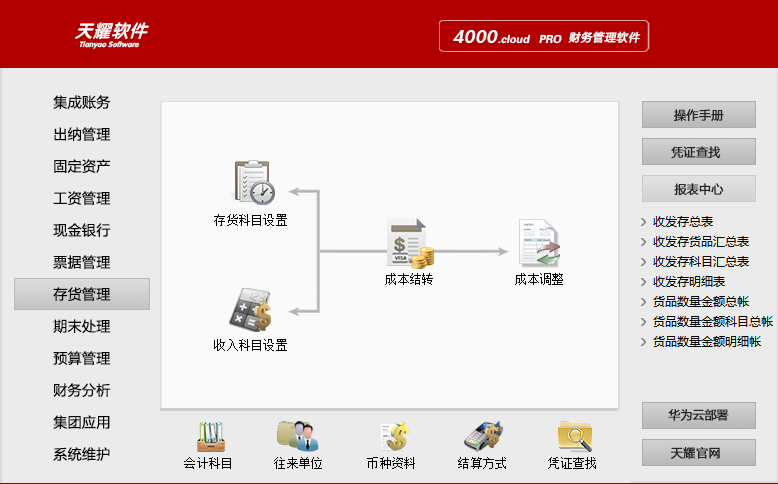The width and height of the screenshot is (778, 484).
Task: Click the 4000.cloud PRO product badge
Action: (x=544, y=37)
